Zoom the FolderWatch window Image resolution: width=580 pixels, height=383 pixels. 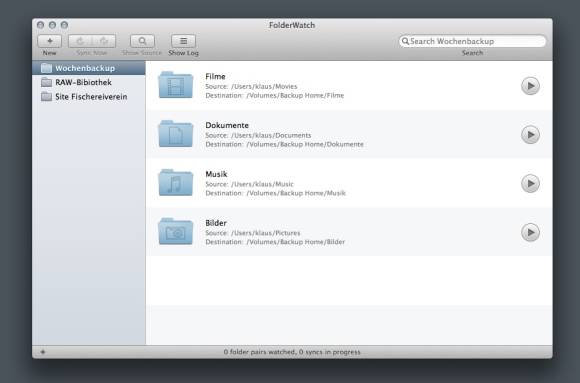click(x=64, y=25)
